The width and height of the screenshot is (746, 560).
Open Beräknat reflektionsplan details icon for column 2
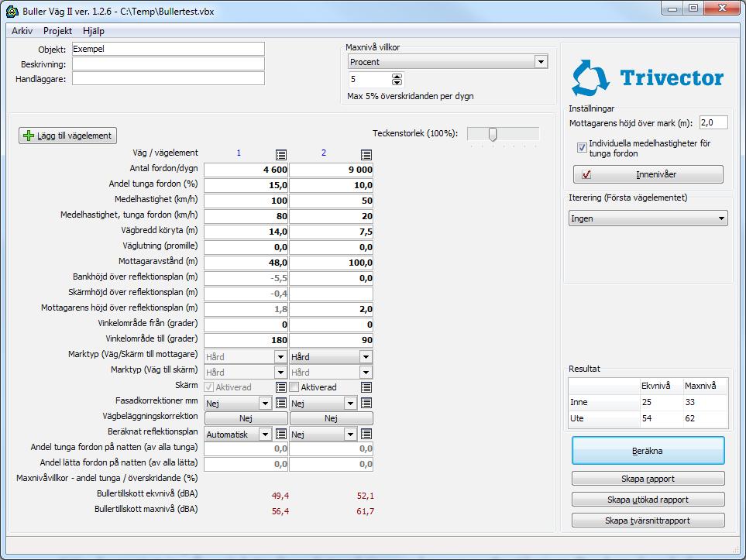click(366, 434)
